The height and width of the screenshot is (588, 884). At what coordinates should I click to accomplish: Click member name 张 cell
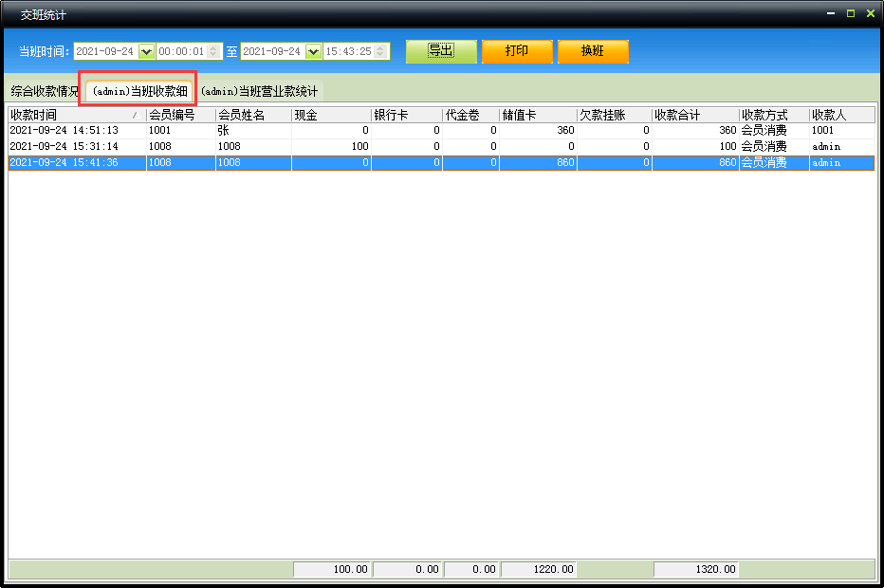(x=253, y=130)
